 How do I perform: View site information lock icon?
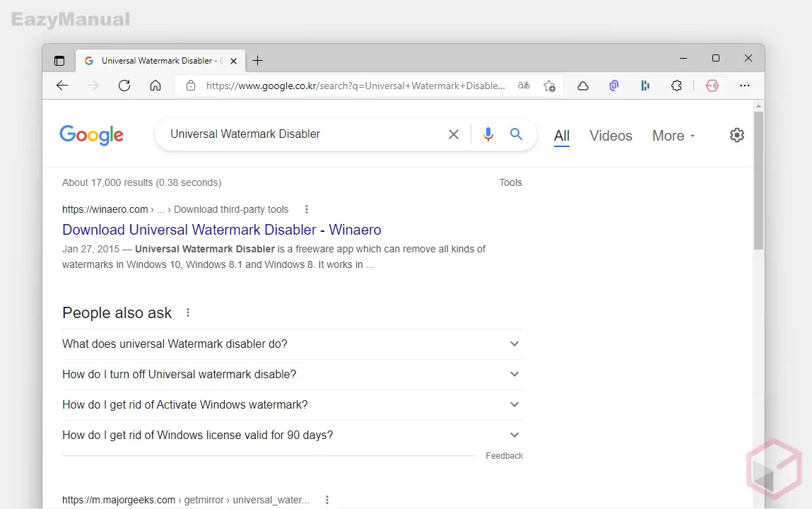(191, 86)
